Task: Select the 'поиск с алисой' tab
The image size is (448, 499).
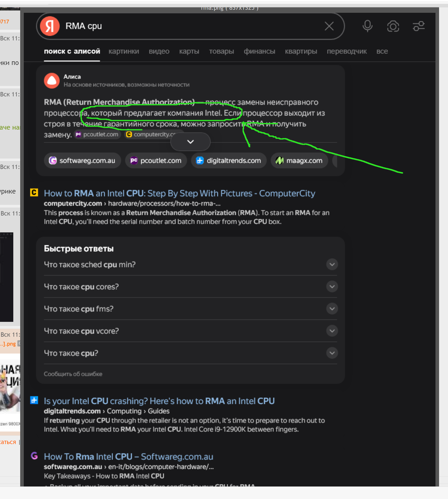Action: pyautogui.click(x=72, y=51)
